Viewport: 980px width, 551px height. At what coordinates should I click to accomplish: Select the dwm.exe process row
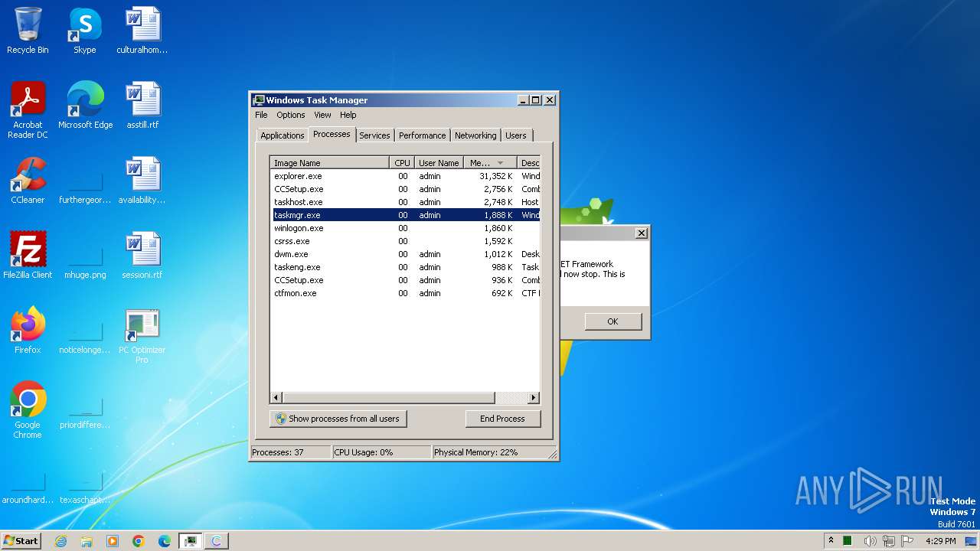coord(406,254)
